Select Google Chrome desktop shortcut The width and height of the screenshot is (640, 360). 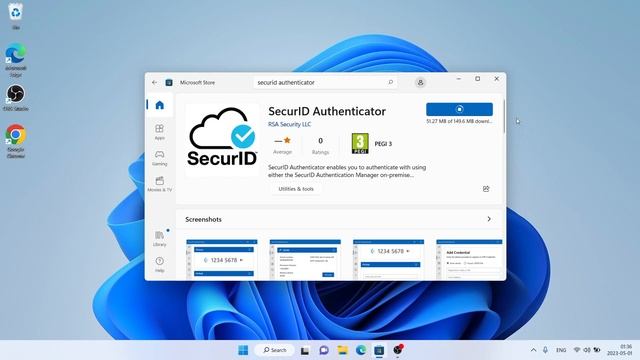pyautogui.click(x=16, y=141)
